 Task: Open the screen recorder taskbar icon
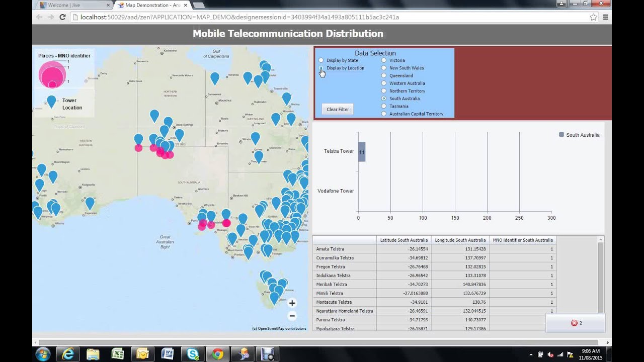[x=267, y=354]
